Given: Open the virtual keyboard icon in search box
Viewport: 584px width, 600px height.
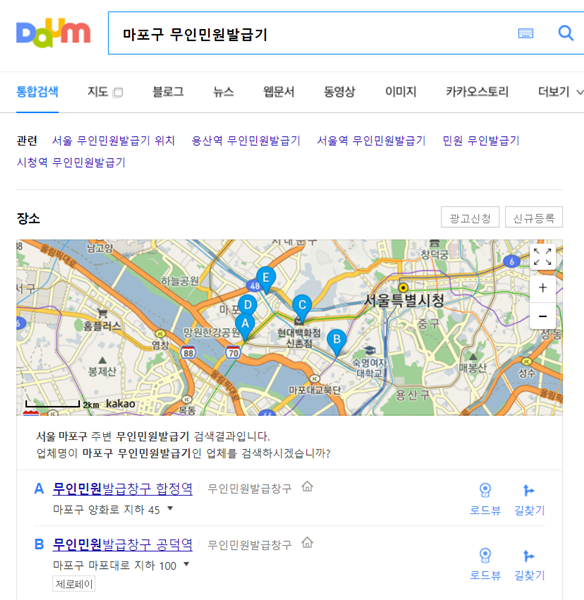Looking at the screenshot, I should click(x=525, y=33).
